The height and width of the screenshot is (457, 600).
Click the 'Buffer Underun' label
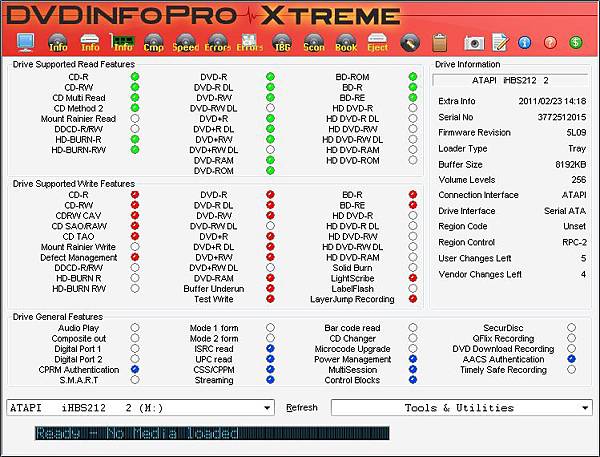[x=214, y=289]
